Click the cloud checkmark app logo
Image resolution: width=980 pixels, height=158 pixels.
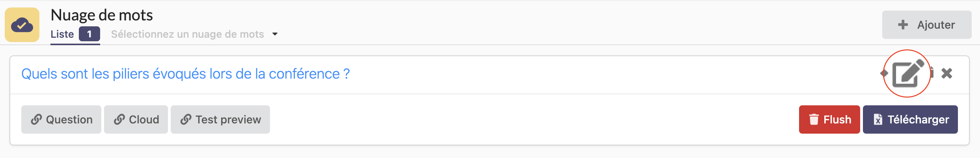pyautogui.click(x=22, y=25)
